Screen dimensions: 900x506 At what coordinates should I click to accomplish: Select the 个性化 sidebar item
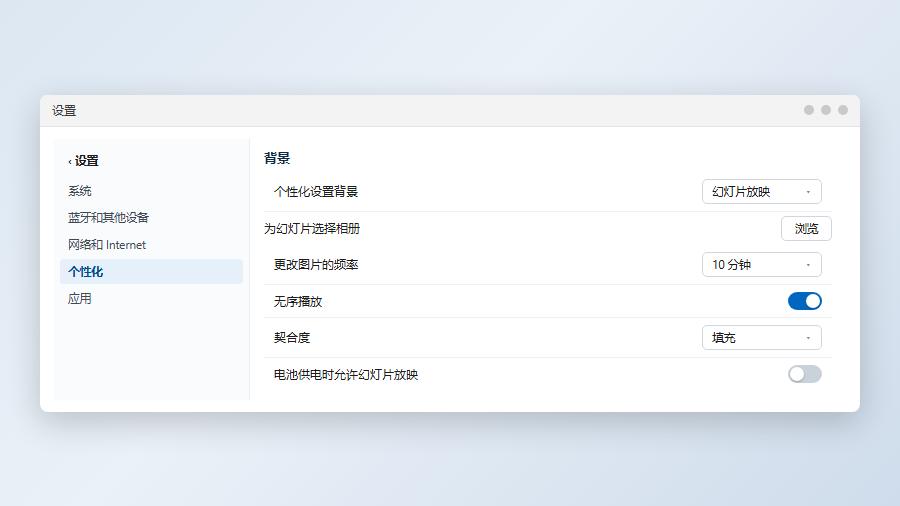[152, 271]
